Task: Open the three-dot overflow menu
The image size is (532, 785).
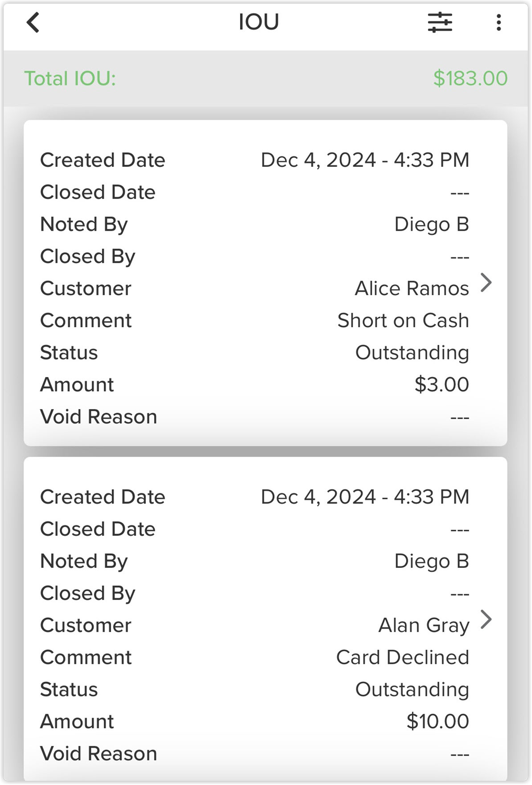Action: 498,23
